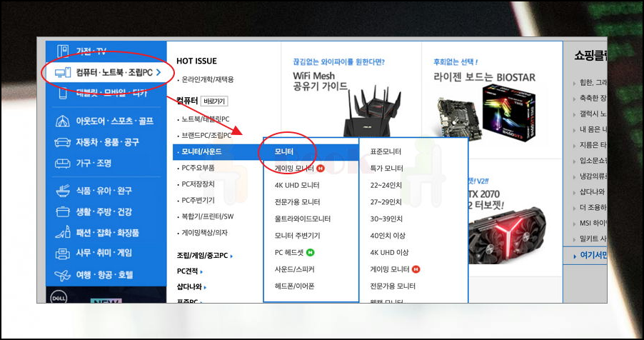The width and height of the screenshot is (644, 340).
Task: Click the airplane icon for 여행·항공·호텔
Action: click(x=63, y=275)
